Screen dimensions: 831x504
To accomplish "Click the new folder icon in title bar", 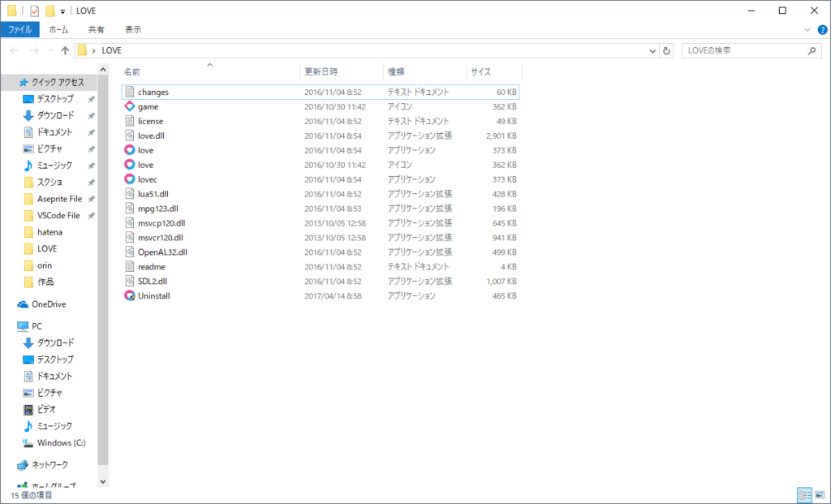I will click(x=50, y=11).
